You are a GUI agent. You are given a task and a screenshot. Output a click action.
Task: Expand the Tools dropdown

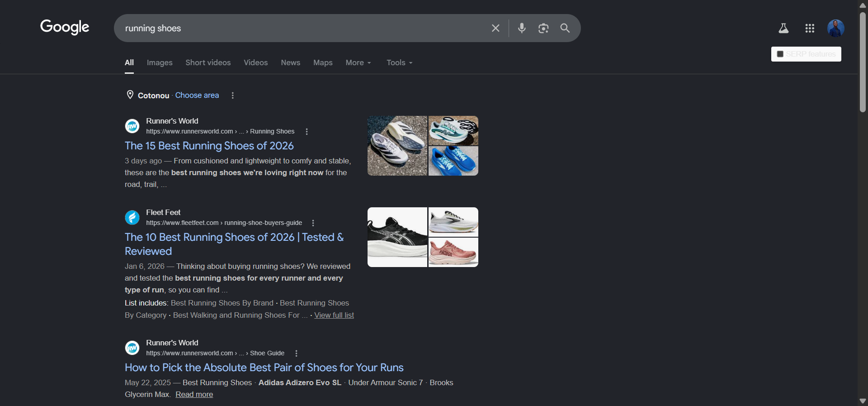point(399,62)
